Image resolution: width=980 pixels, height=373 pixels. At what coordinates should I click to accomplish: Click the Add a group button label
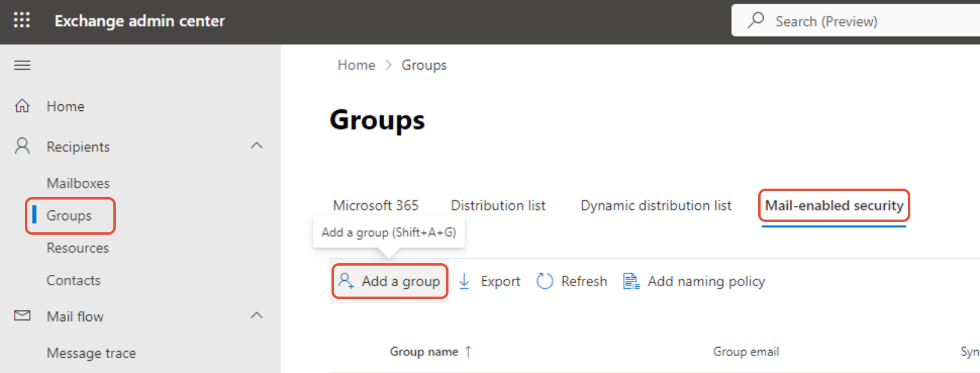[x=401, y=281]
